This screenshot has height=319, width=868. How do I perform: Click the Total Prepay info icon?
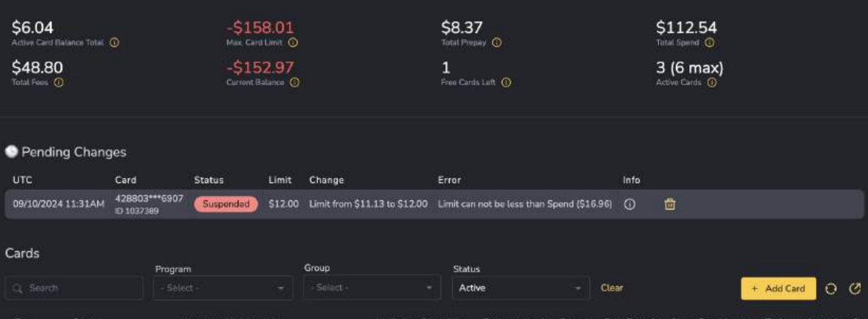point(497,43)
